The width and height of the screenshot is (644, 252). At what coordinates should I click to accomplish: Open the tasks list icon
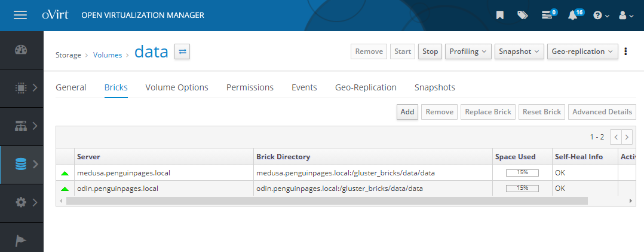coord(548,16)
